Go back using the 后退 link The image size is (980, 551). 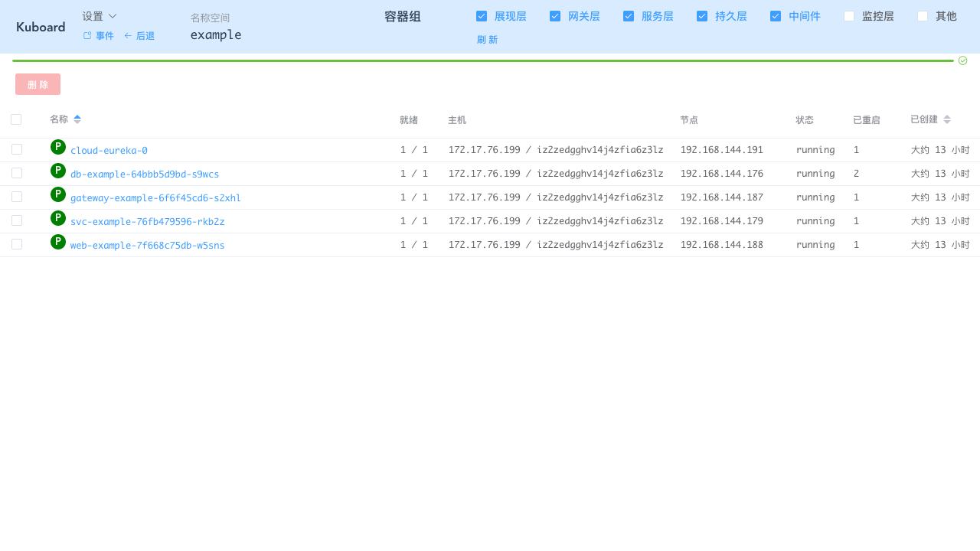click(x=139, y=36)
